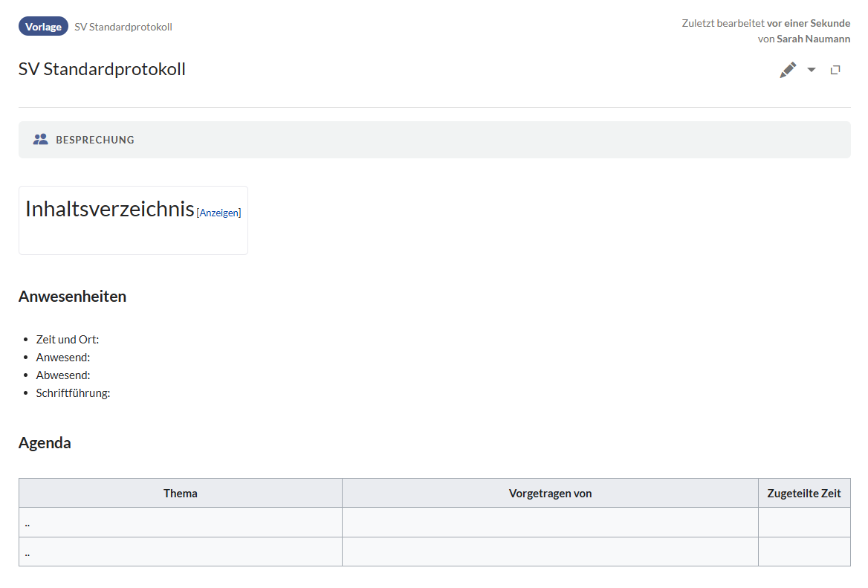Click the Vorlage badge
Screen dimensions: 868x588
tap(43, 27)
